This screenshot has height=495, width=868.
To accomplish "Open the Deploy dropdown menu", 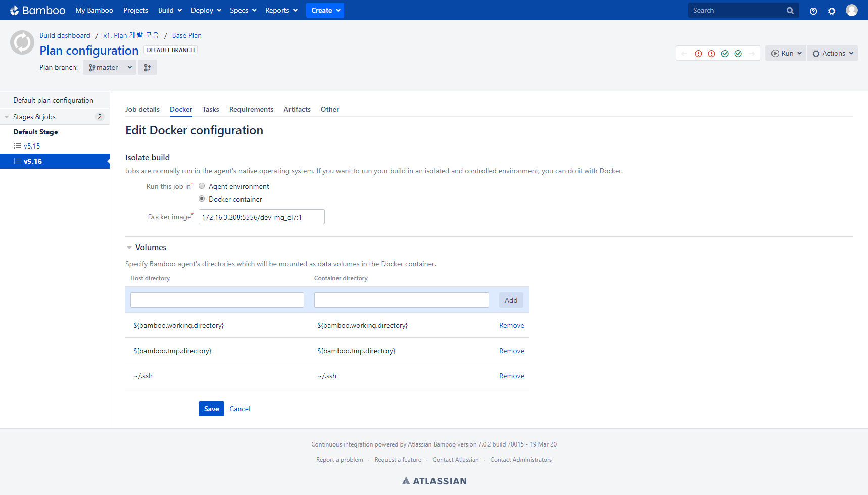I will point(206,10).
